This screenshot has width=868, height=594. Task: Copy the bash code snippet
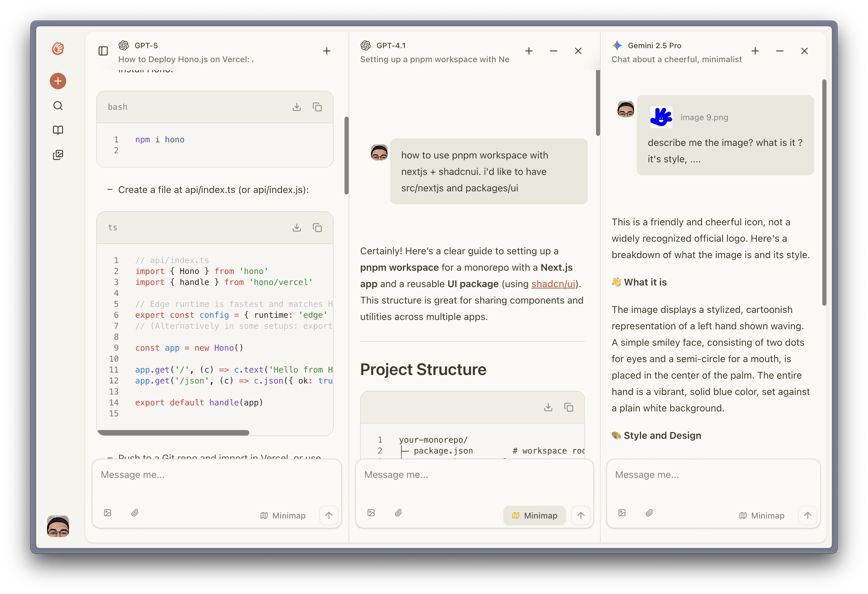317,107
